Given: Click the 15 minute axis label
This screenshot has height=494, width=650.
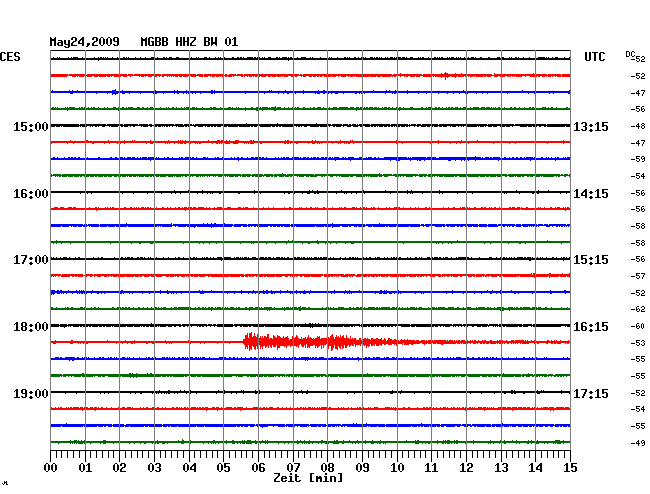Looking at the screenshot, I should pos(570,467).
